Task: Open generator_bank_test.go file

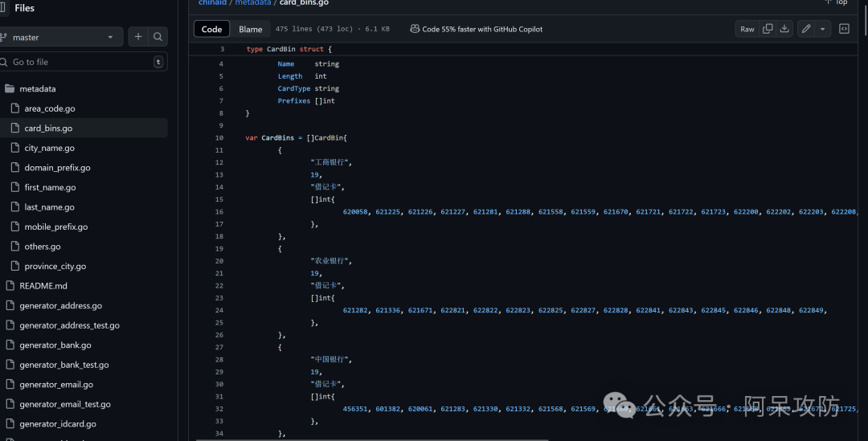Action: pos(64,365)
